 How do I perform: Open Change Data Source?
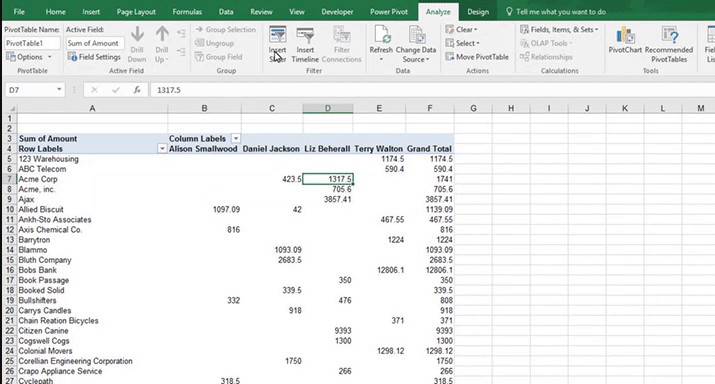click(416, 44)
